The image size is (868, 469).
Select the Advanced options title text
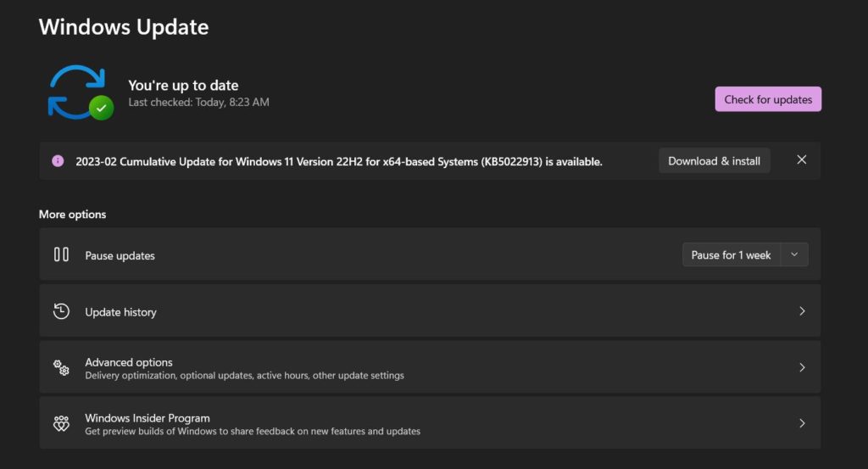pos(129,362)
